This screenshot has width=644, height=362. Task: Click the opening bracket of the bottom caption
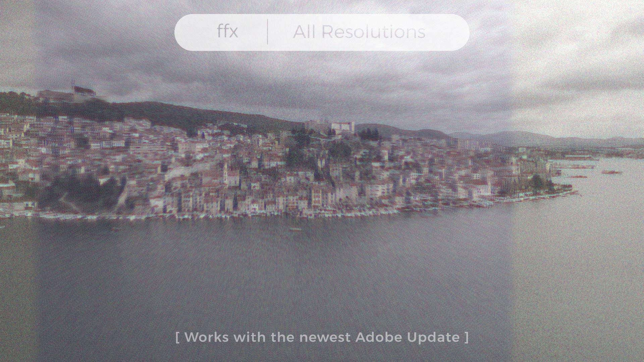(177, 337)
